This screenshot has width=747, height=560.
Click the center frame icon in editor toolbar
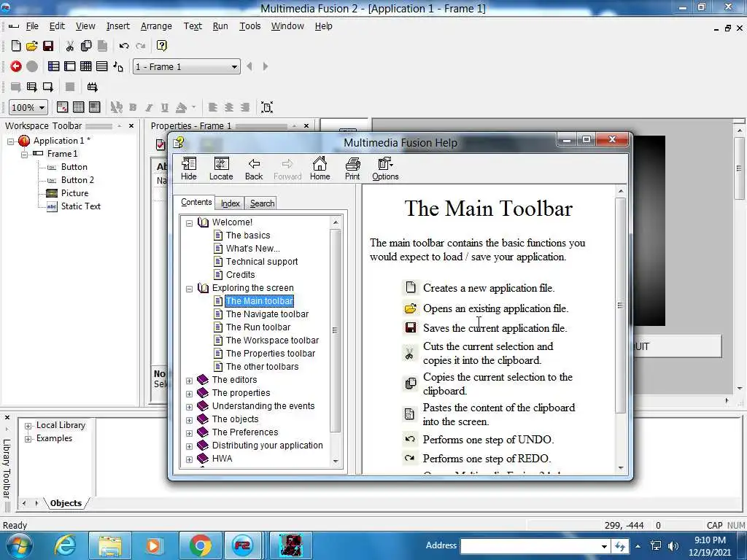[267, 107]
